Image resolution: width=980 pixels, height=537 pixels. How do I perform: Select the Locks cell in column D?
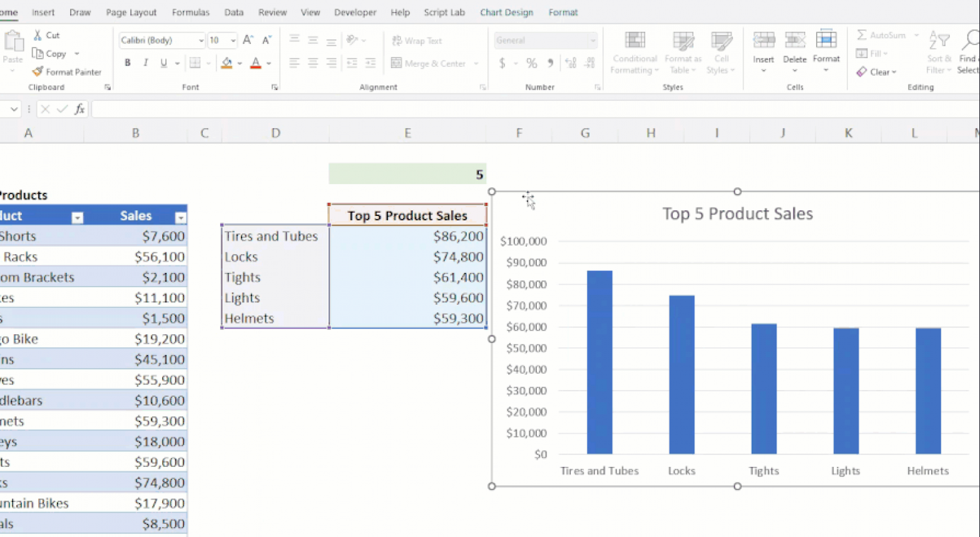(275, 257)
